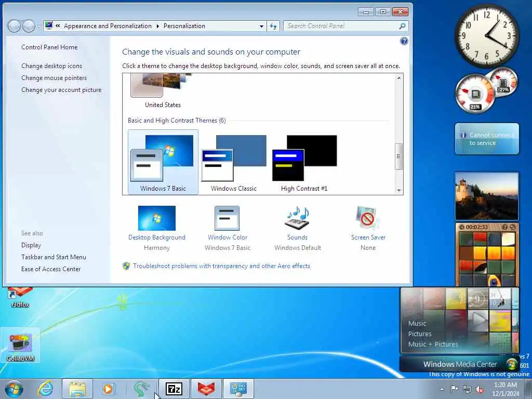Switch to Control Panel taskbar button

coord(238,389)
